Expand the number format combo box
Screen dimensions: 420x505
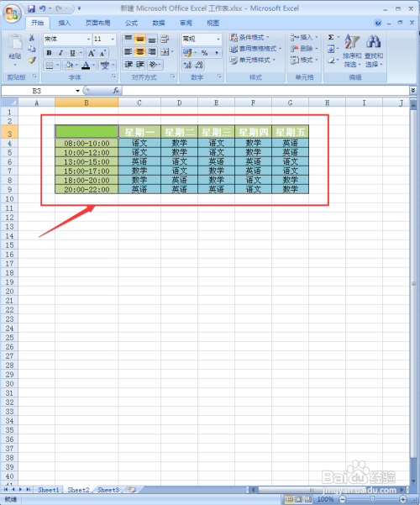[x=218, y=39]
